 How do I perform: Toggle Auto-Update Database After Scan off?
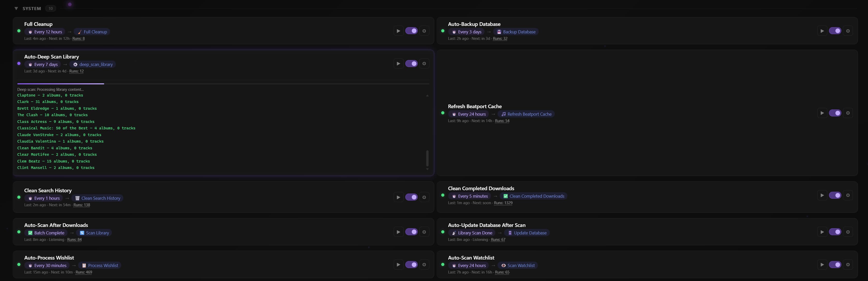[x=835, y=232]
